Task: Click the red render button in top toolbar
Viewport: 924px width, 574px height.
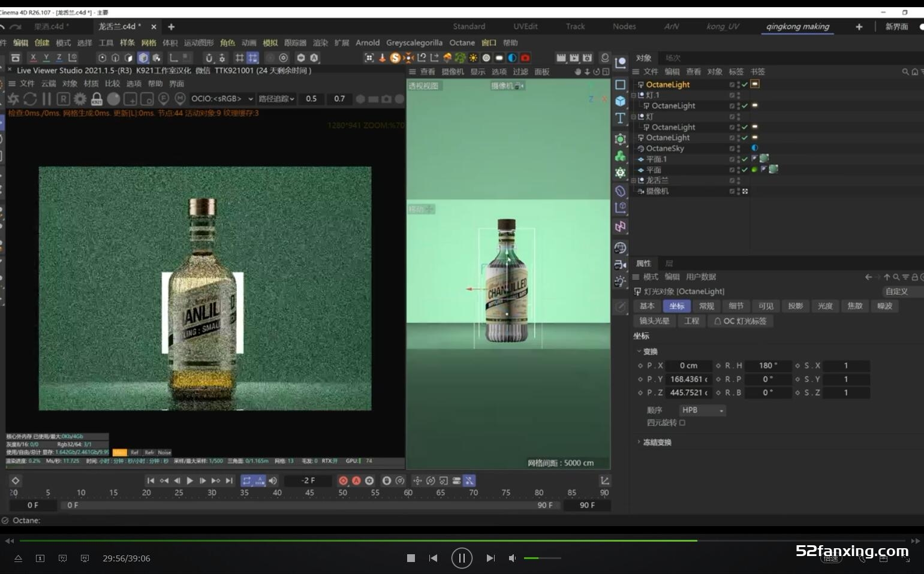Action: [525, 58]
